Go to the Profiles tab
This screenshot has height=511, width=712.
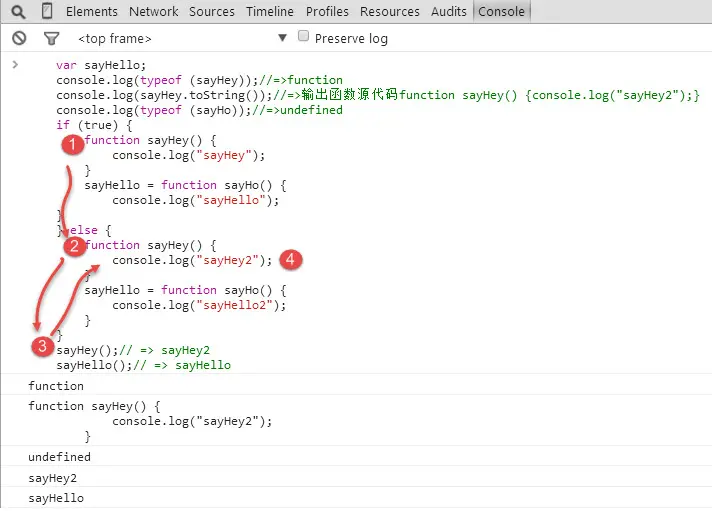pos(327,11)
